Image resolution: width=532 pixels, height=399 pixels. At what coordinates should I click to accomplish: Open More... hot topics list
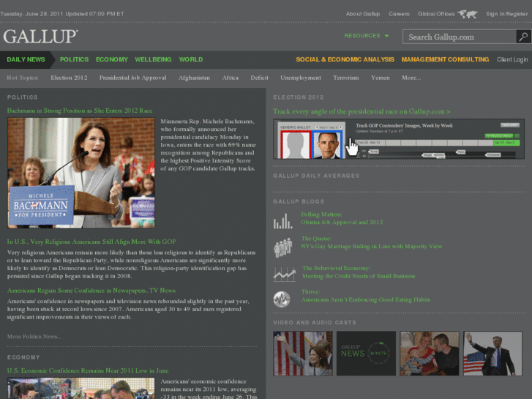(411, 78)
